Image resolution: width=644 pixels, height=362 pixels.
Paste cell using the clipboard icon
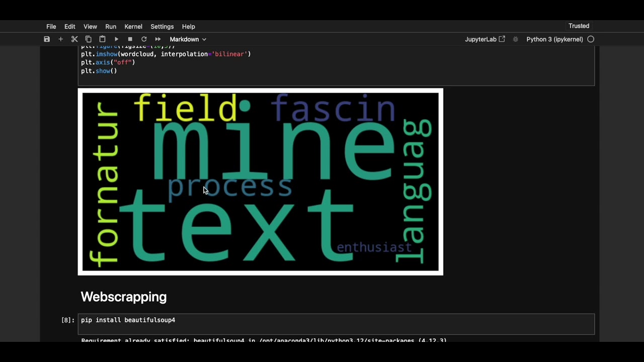click(x=102, y=39)
